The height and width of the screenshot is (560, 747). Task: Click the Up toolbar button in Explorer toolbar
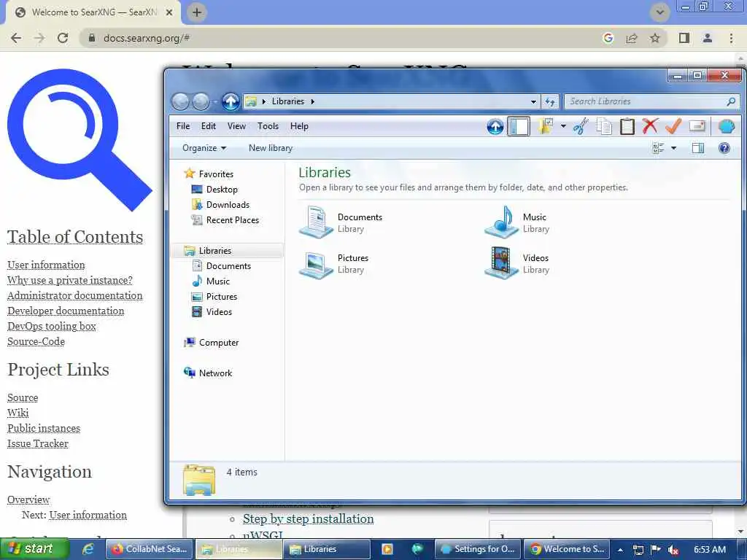click(x=495, y=127)
